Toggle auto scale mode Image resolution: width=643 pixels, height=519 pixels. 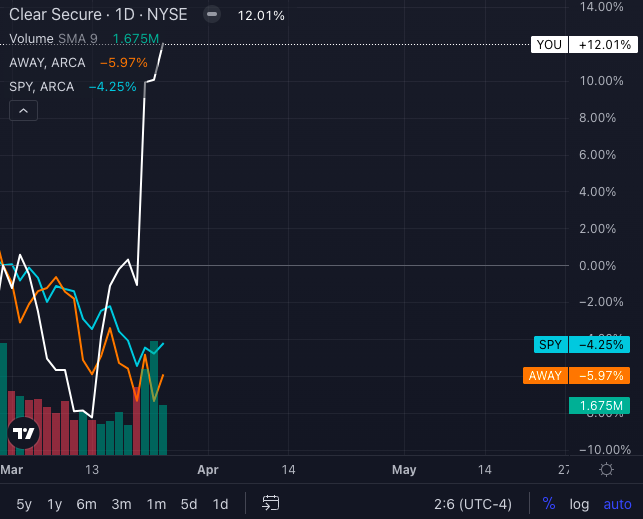click(x=617, y=503)
